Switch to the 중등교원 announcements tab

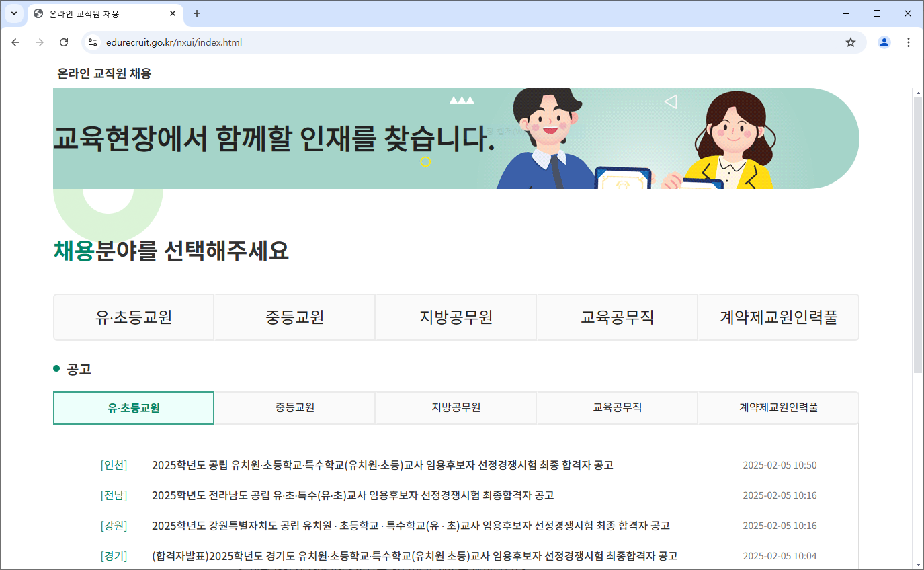pyautogui.click(x=294, y=408)
